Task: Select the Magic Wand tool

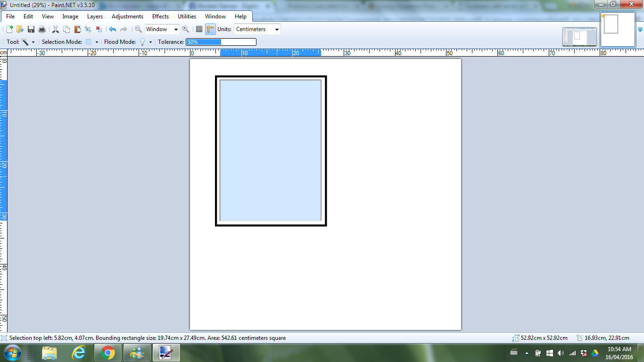Action: coord(25,41)
